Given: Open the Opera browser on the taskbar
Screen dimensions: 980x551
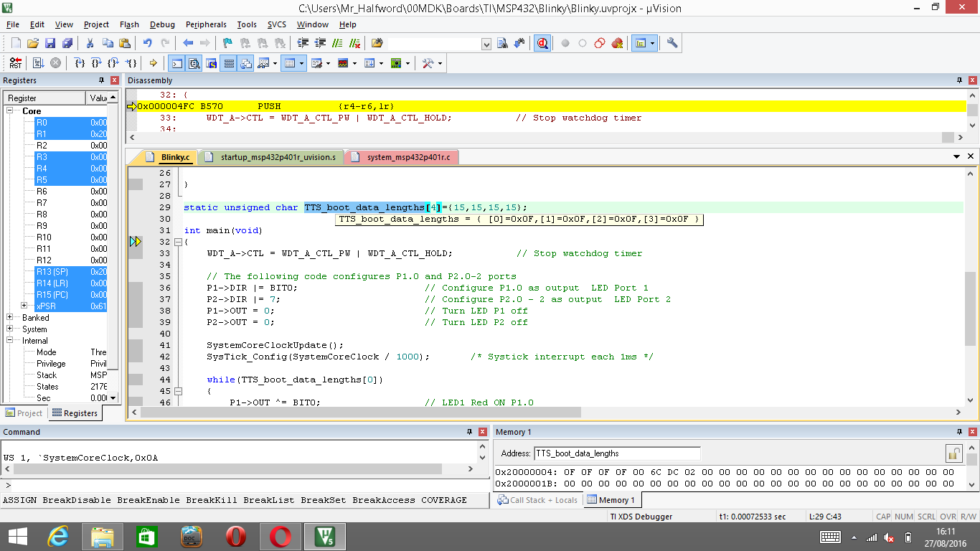Looking at the screenshot, I should tap(235, 537).
